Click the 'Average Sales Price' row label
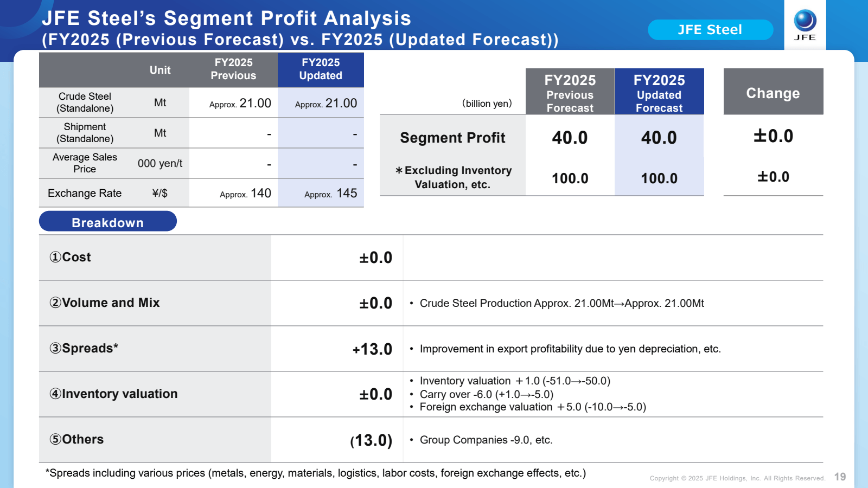This screenshot has width=868, height=488. click(x=85, y=163)
